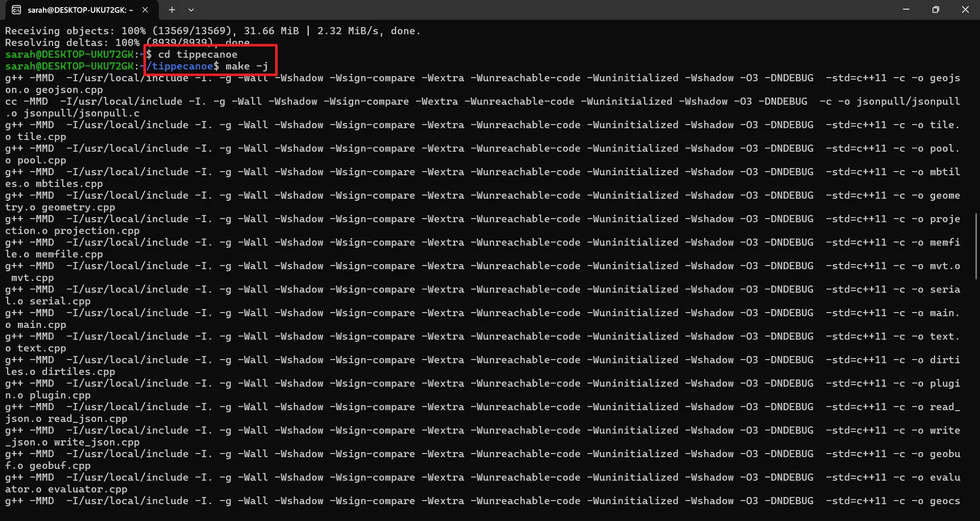Click the 'json.o read_json.cpp' text
Screen dimensions: 980x521
[x=66, y=419]
